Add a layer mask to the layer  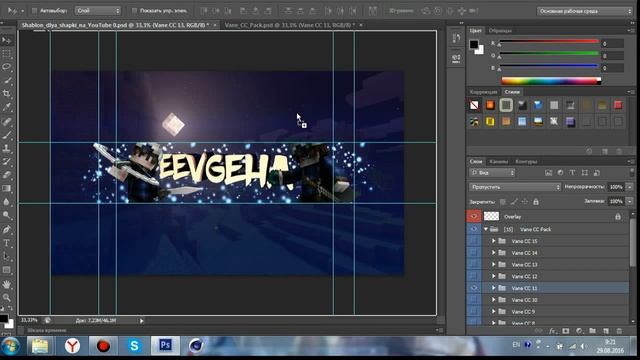coord(566,331)
